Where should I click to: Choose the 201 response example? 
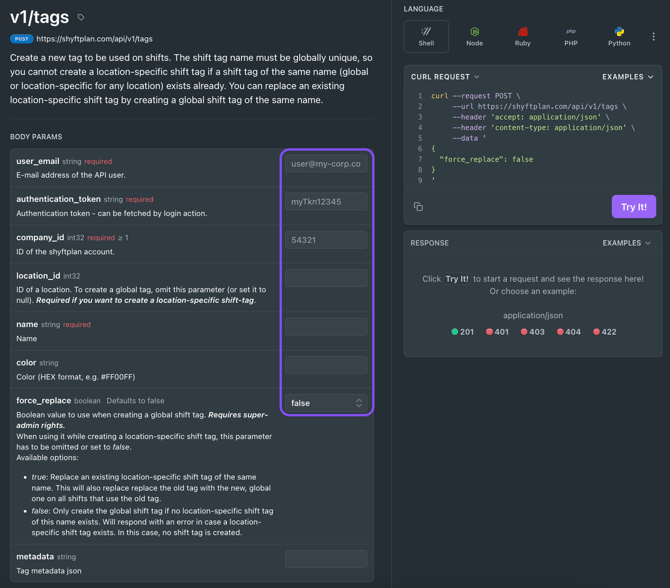coord(462,332)
